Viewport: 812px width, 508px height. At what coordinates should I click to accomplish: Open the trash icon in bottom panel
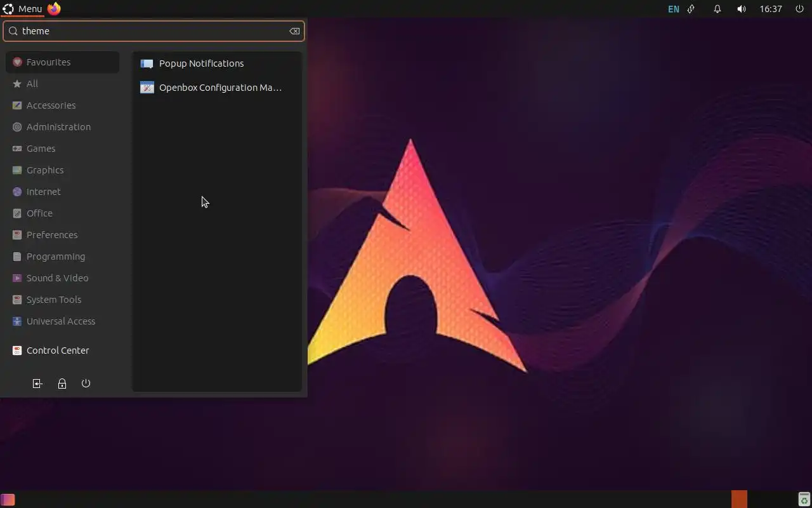804,500
